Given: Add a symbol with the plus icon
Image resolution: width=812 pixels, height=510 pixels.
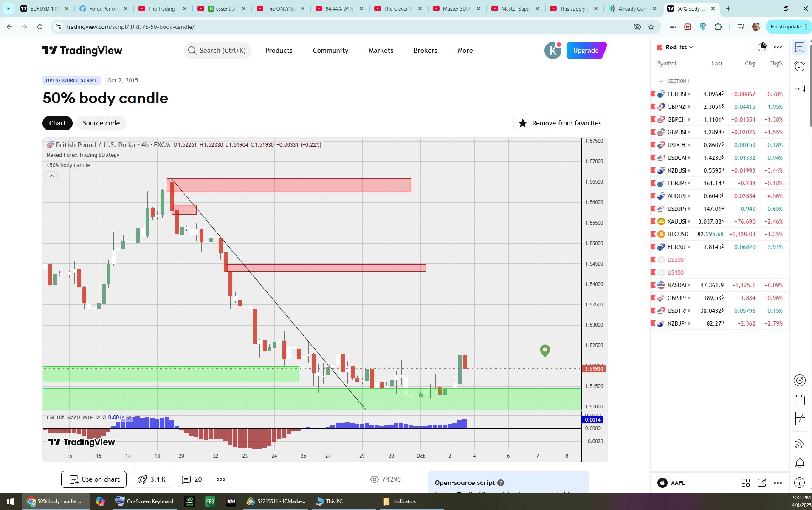Looking at the screenshot, I should pos(746,47).
